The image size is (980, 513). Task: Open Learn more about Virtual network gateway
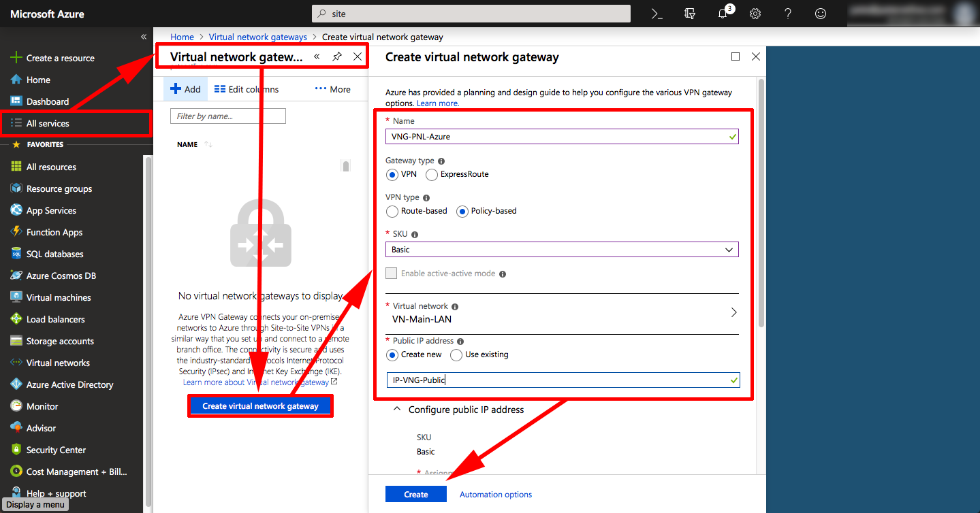tap(260, 382)
